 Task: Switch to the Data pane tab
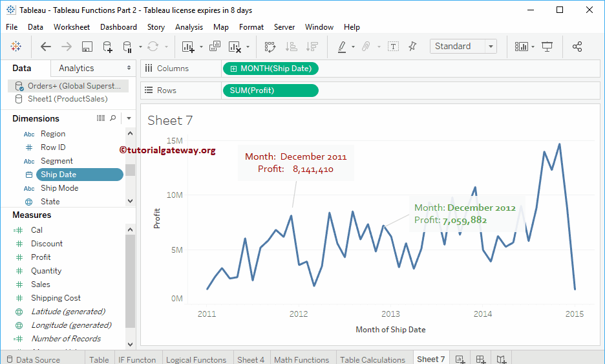pos(21,69)
